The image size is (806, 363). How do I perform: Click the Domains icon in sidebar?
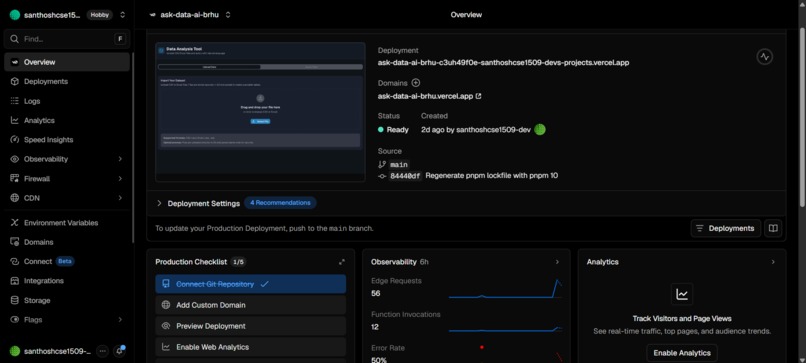[x=14, y=242]
